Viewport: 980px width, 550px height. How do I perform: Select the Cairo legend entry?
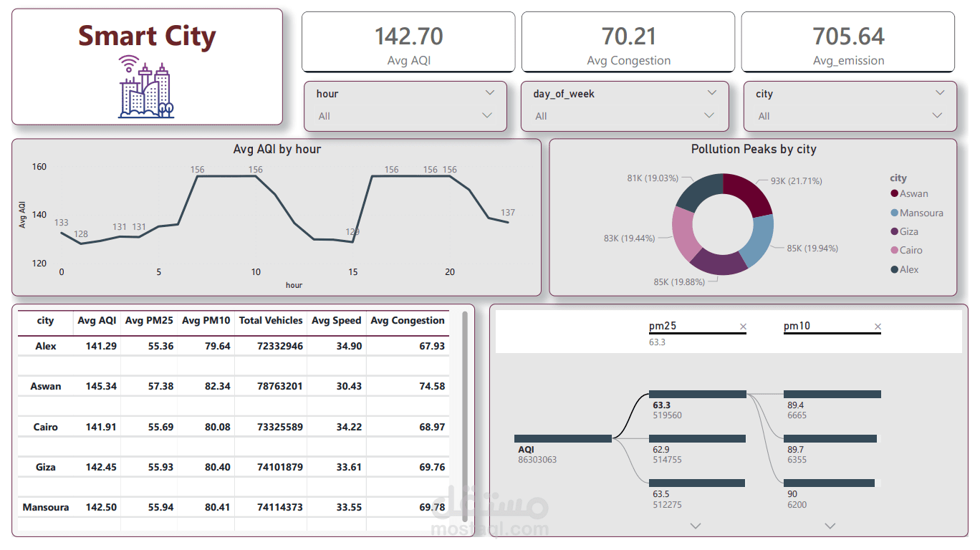click(906, 250)
